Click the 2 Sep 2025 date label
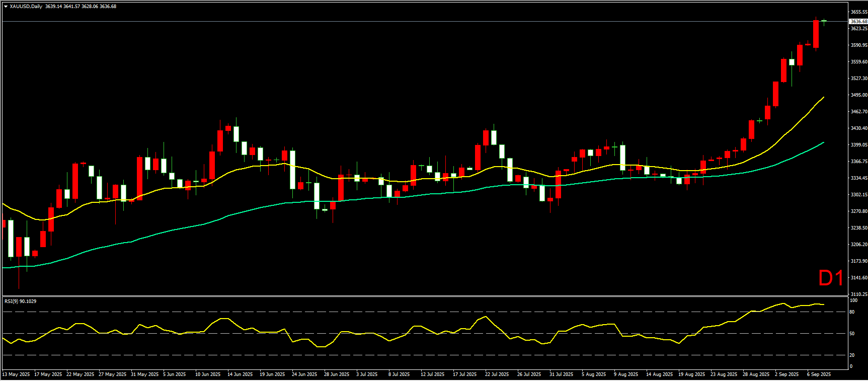The height and width of the screenshot is (381, 868). point(786,374)
